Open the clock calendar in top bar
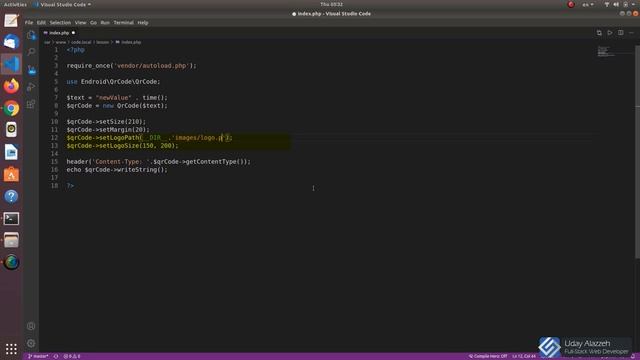The height and width of the screenshot is (360, 640). point(331,4)
